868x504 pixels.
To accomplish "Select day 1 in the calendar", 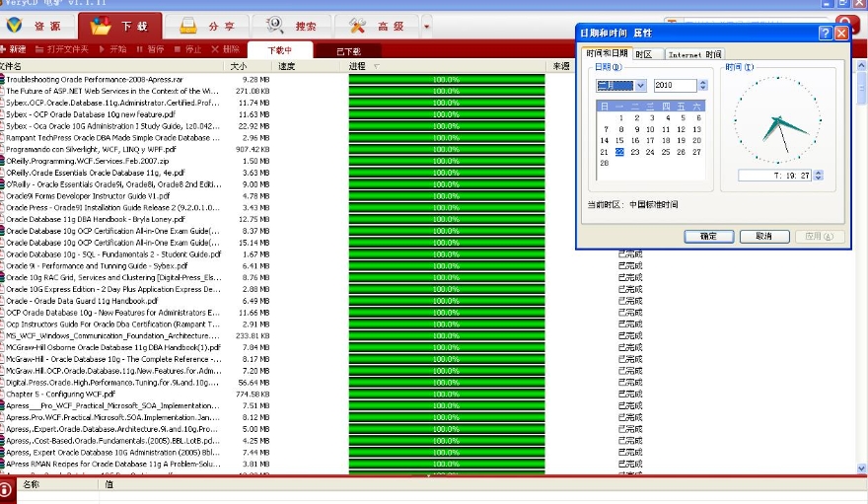I will pyautogui.click(x=621, y=117).
